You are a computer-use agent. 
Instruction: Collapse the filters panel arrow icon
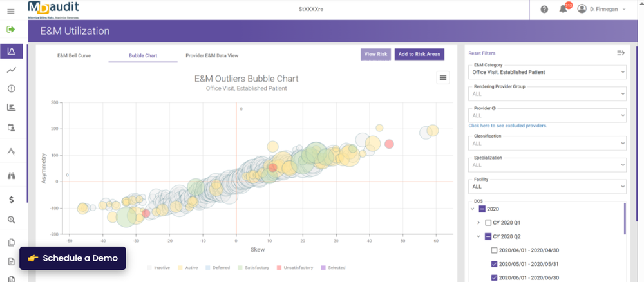coord(621,53)
